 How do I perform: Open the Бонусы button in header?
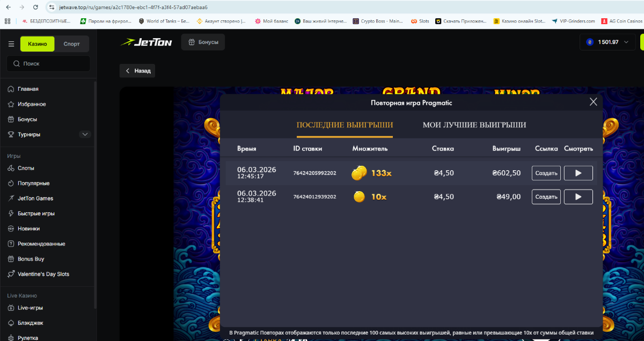[x=203, y=42]
